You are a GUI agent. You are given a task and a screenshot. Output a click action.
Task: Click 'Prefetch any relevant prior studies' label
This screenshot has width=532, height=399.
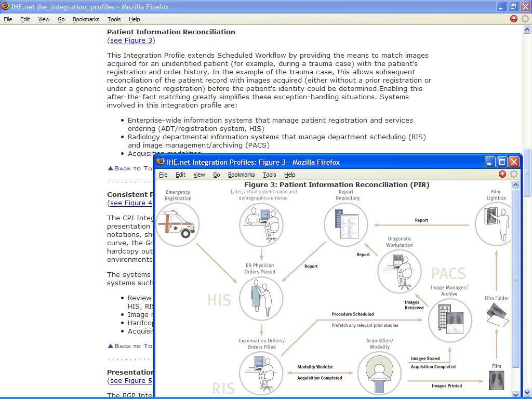pyautogui.click(x=365, y=325)
